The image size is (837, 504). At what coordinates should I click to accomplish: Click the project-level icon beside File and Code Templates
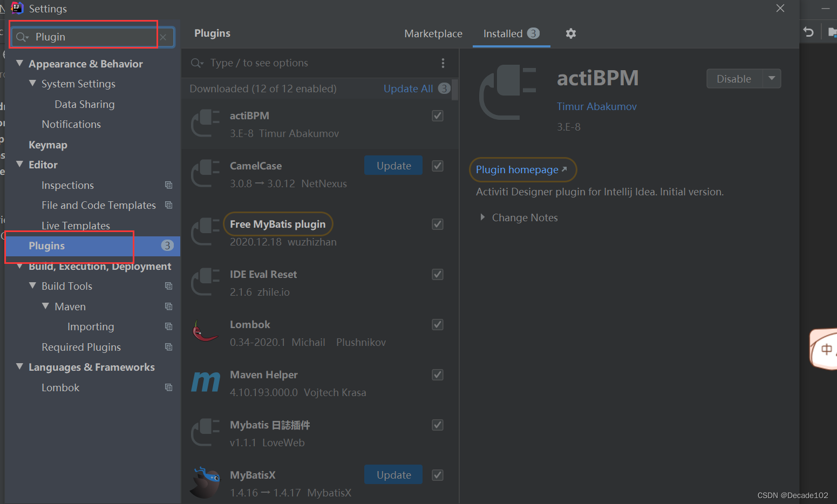click(168, 205)
